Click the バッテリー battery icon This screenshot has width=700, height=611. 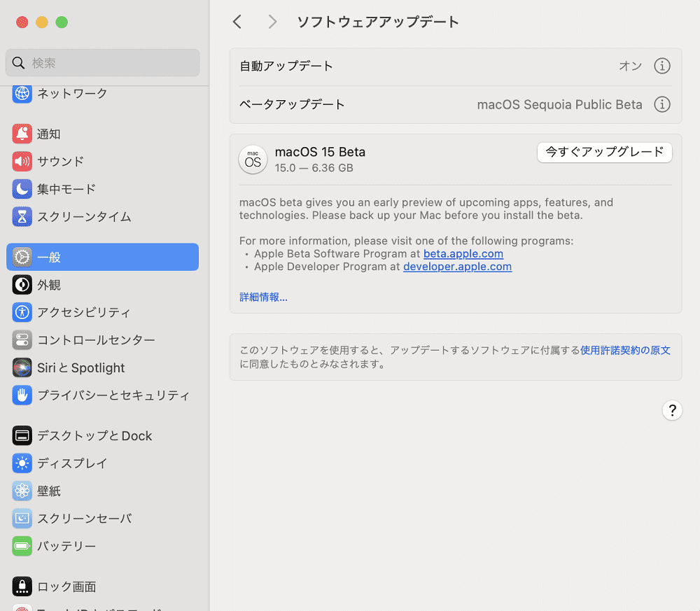(22, 546)
